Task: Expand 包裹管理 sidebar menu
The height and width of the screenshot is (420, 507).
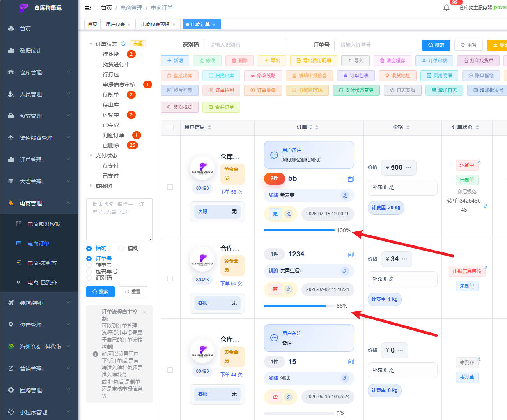Action: tap(39, 116)
